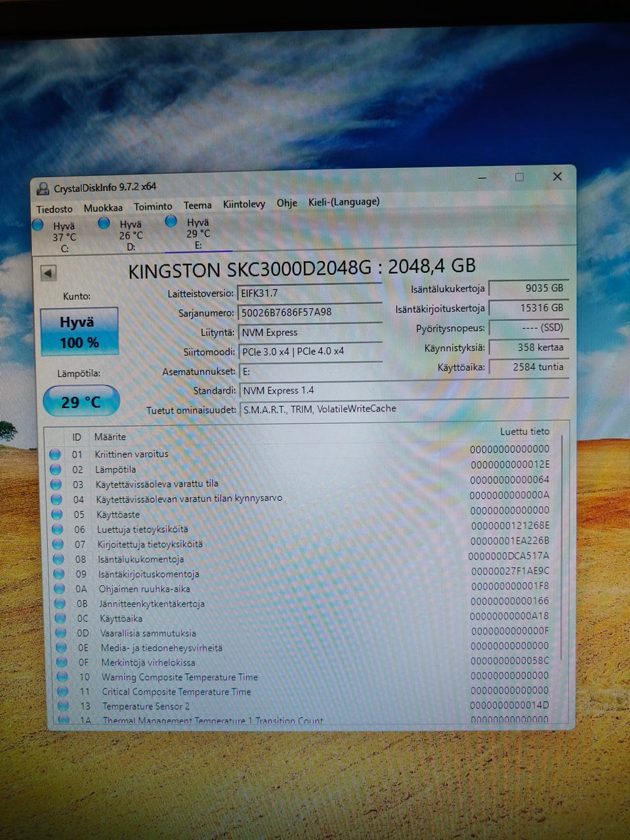Click the CrystalDiskInfo title bar icon
Viewport: 630px width, 840px height.
[43, 190]
